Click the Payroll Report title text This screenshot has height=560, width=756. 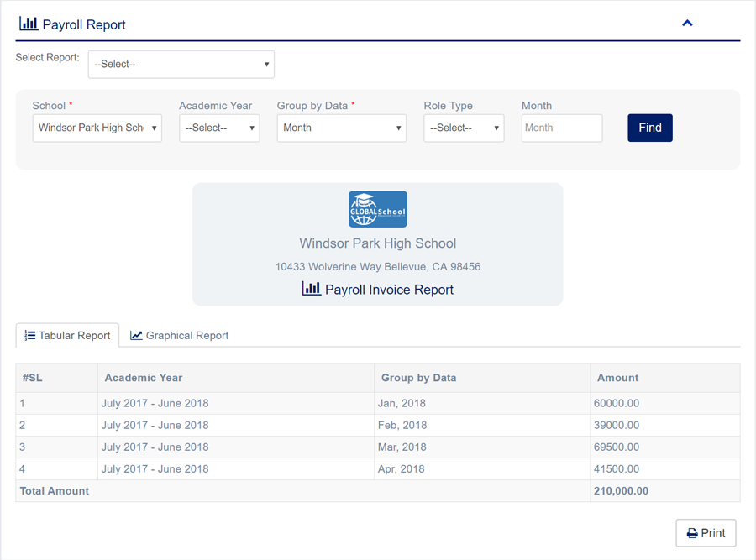click(84, 24)
